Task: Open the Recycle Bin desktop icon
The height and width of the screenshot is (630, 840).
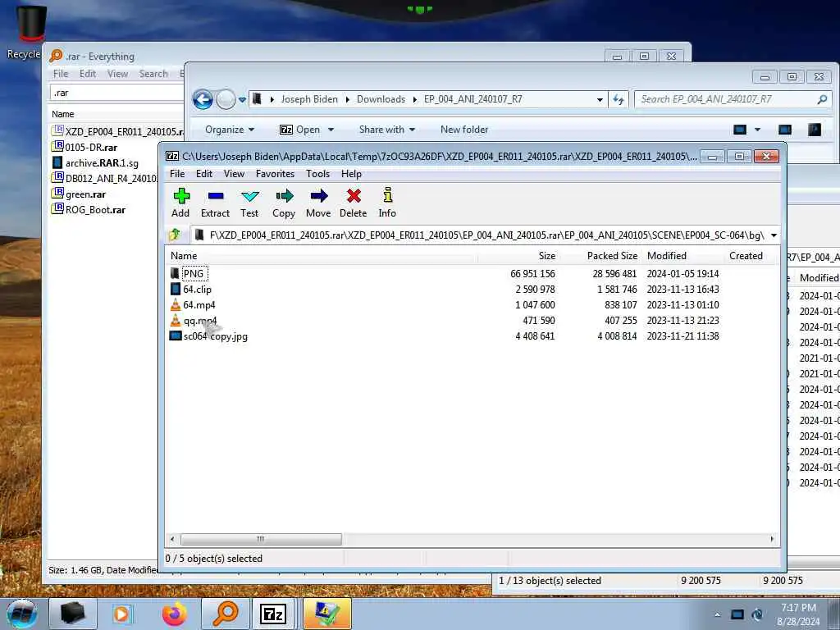Action: pyautogui.click(x=30, y=32)
